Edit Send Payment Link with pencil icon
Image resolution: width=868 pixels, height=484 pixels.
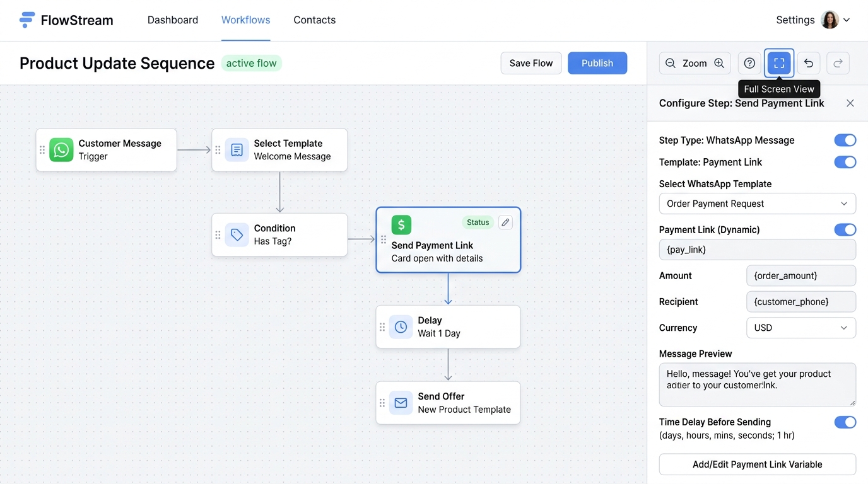tap(505, 222)
